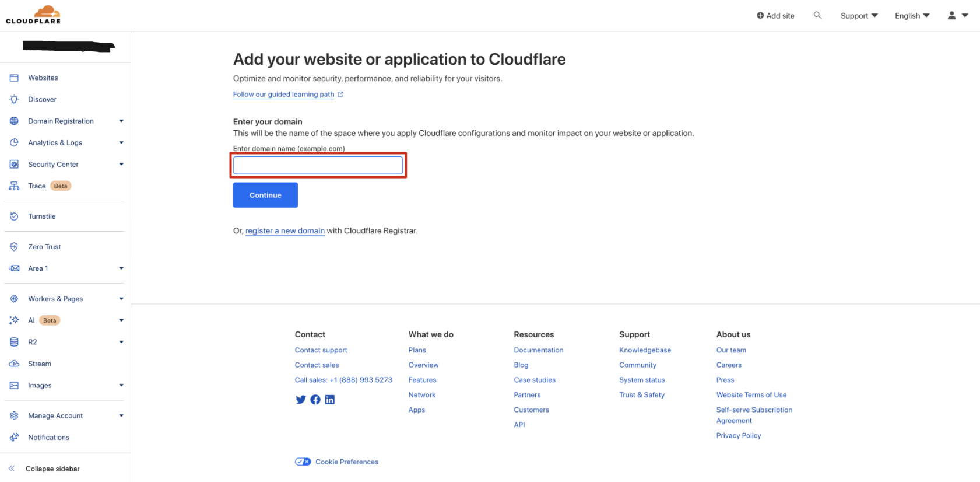
Task: Click the Cloudflare logo
Action: tap(33, 15)
